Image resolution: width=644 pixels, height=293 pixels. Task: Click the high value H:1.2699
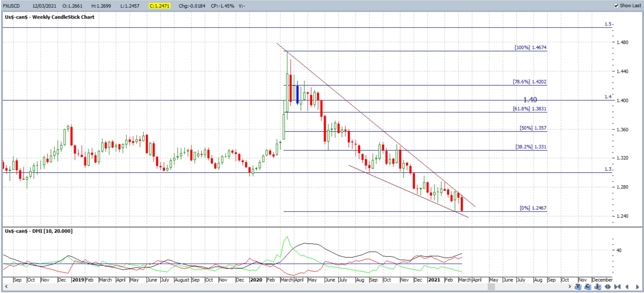[101, 6]
